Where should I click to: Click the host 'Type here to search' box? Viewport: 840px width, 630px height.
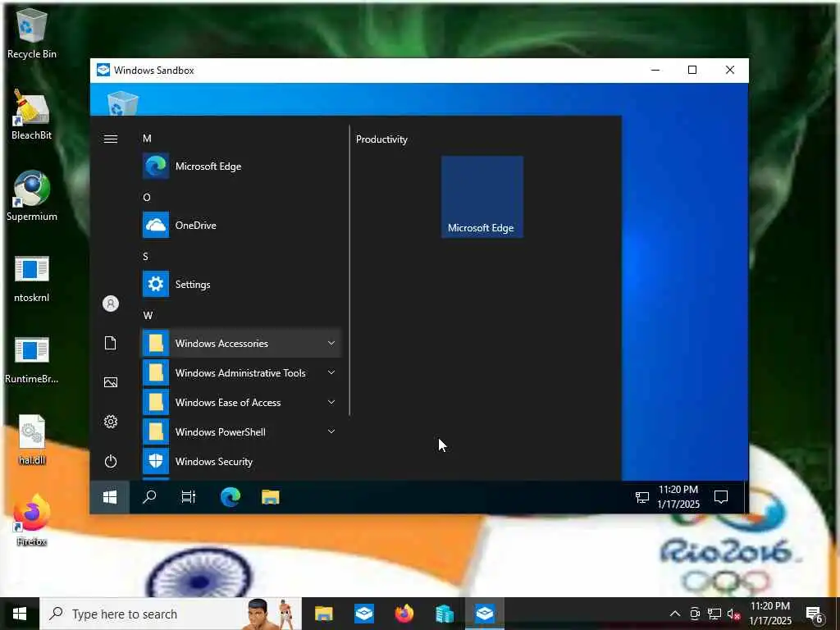pyautogui.click(x=171, y=614)
